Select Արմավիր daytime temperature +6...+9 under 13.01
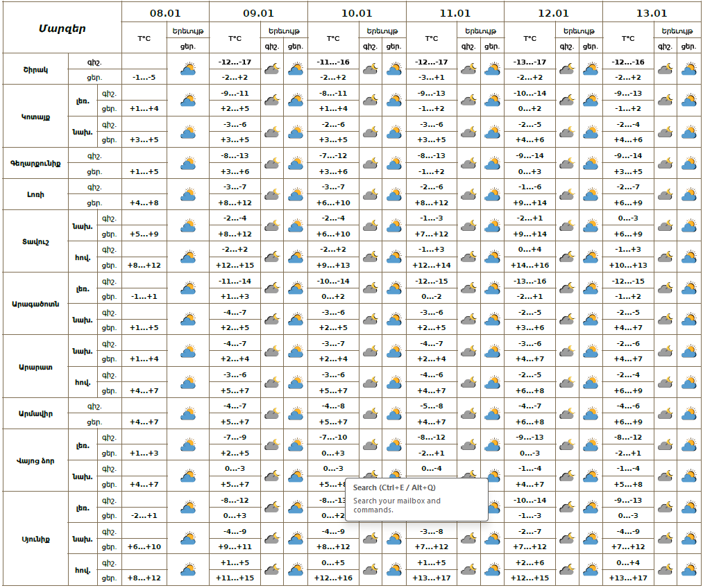703x588 pixels. pos(628,422)
